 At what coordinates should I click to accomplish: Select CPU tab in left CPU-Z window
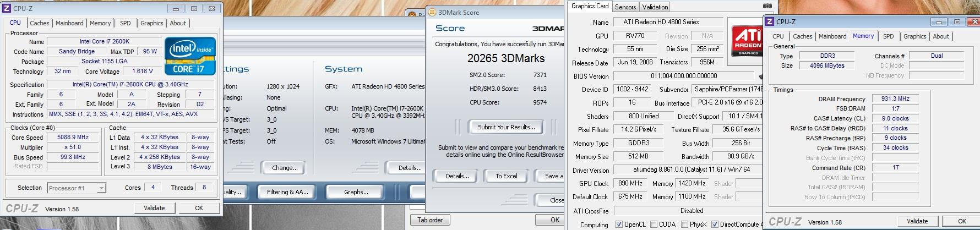15,23
